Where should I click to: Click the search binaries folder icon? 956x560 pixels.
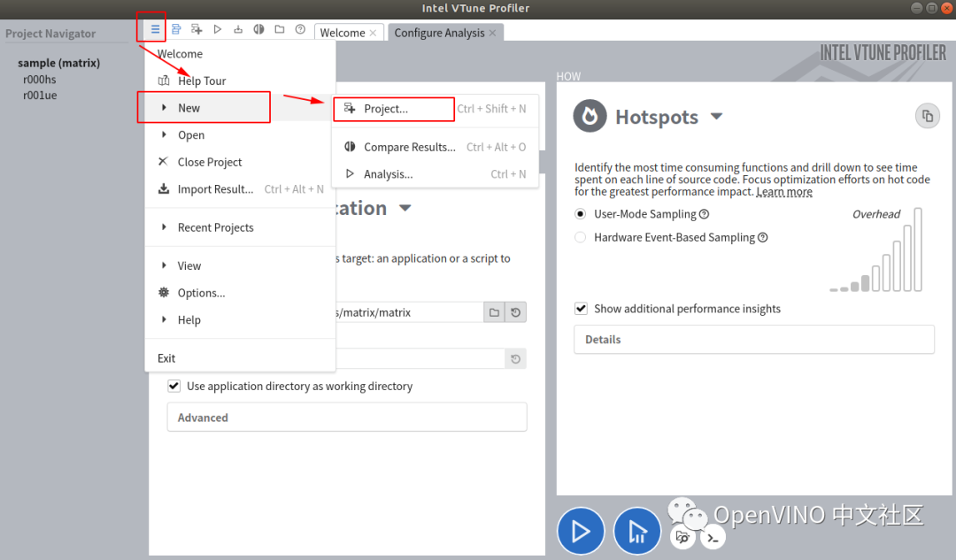(682, 538)
